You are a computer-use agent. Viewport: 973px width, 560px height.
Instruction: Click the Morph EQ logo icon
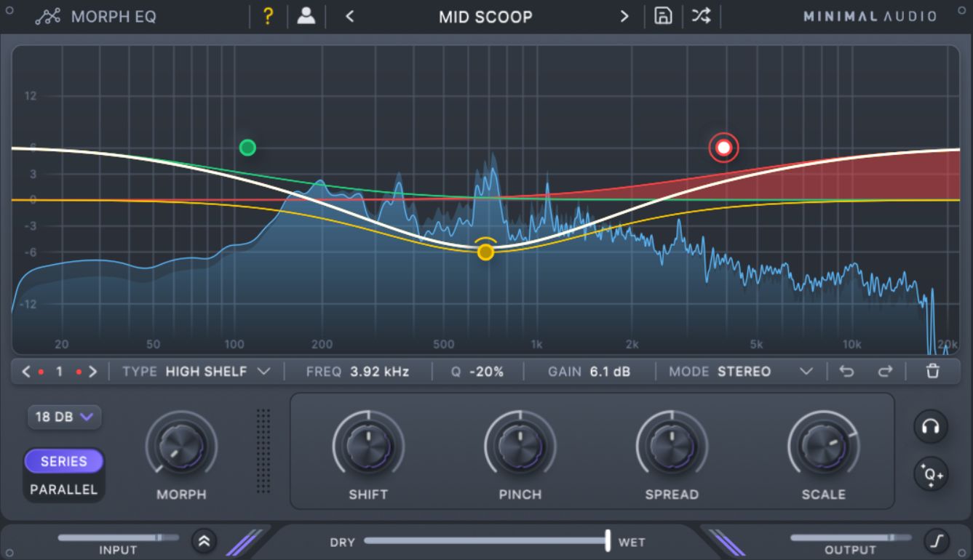[x=48, y=17]
